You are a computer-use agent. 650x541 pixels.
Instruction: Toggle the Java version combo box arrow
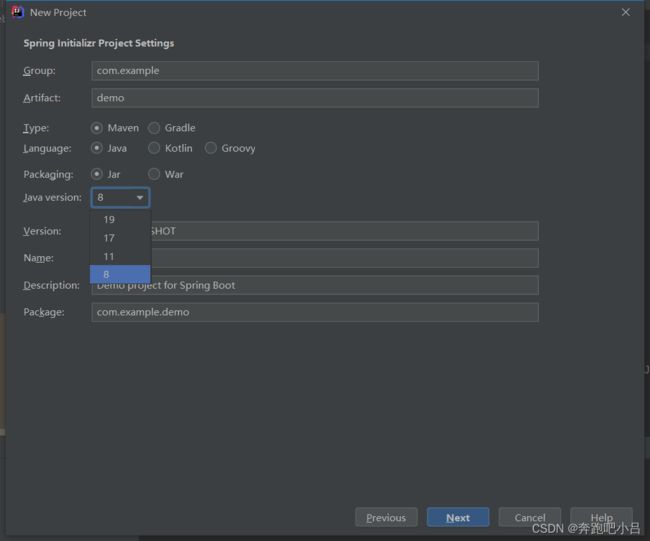tap(140, 198)
